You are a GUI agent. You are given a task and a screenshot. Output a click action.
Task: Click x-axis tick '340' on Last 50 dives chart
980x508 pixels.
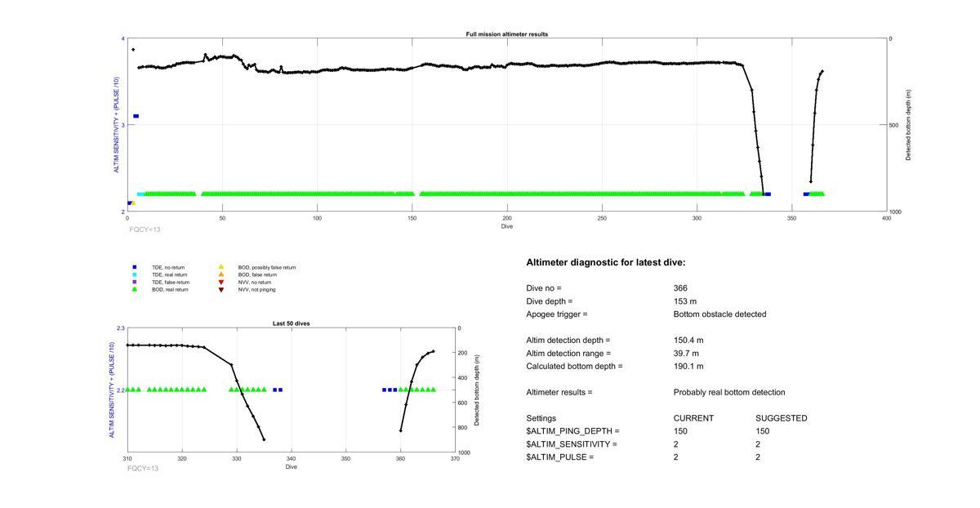tap(291, 458)
